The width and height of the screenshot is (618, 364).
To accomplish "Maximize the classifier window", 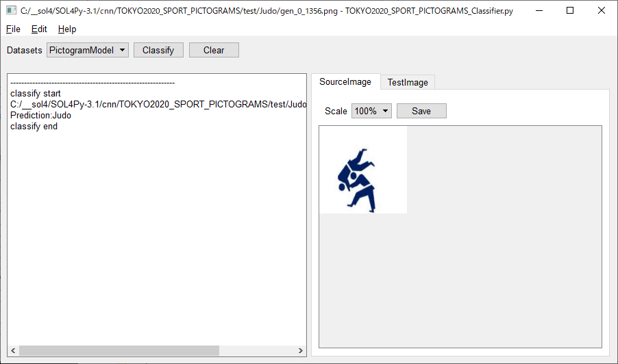I will [x=570, y=10].
